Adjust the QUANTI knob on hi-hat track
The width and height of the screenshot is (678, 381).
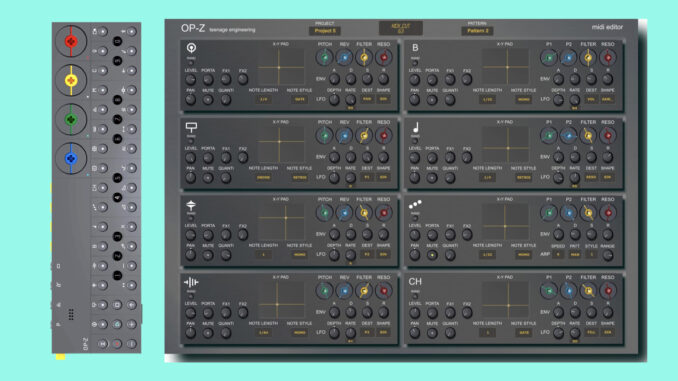click(x=225, y=255)
